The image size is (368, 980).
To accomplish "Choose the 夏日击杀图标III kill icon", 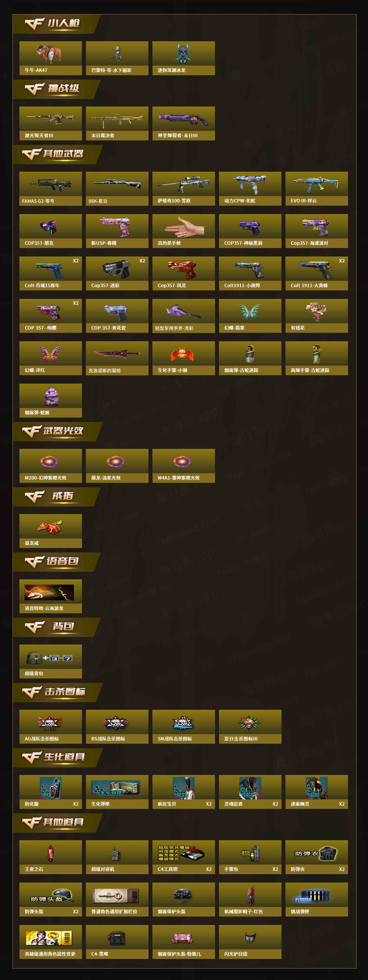I will coord(250,727).
